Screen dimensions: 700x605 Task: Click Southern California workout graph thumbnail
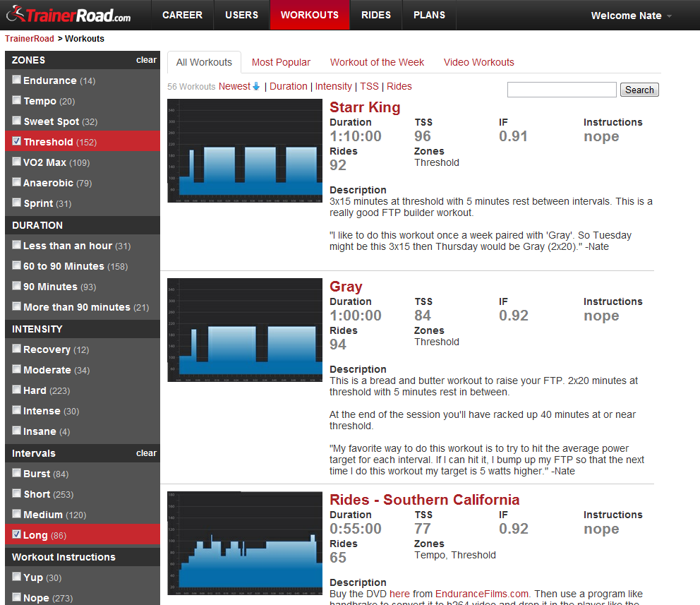point(245,544)
